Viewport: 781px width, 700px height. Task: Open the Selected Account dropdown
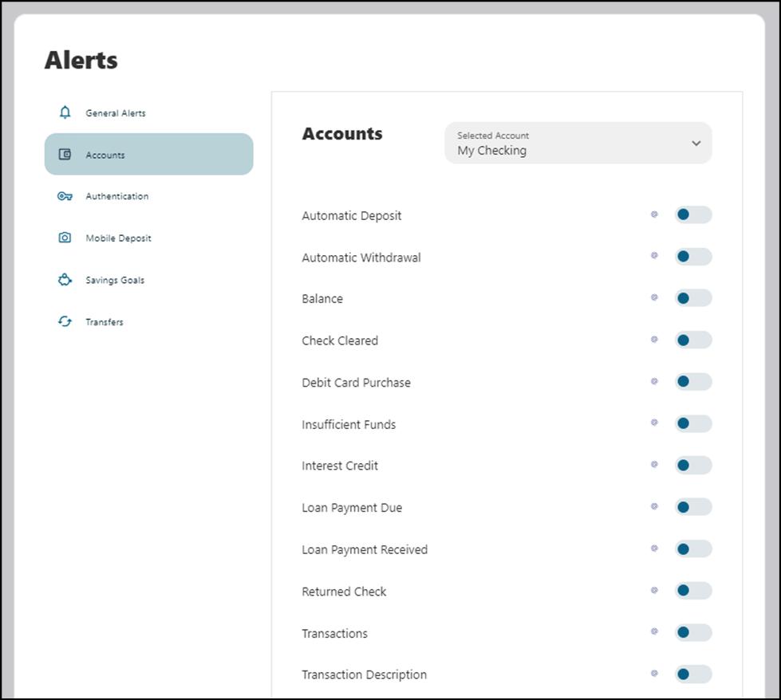(x=578, y=143)
